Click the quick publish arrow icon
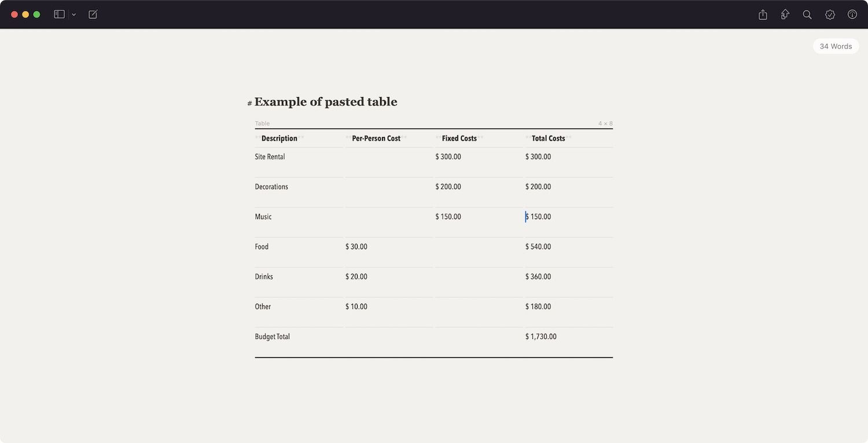Screen dimensions: 868x443 (x=785, y=14)
